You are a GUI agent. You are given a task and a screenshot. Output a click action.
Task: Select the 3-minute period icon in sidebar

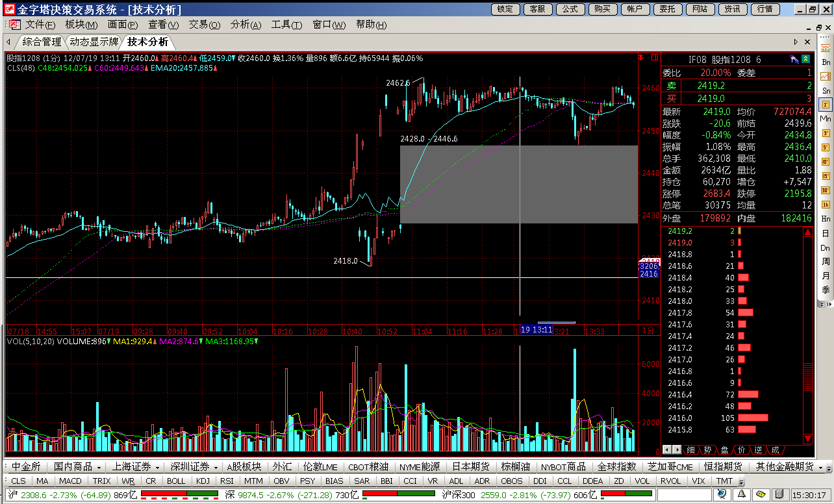pyautogui.click(x=826, y=133)
